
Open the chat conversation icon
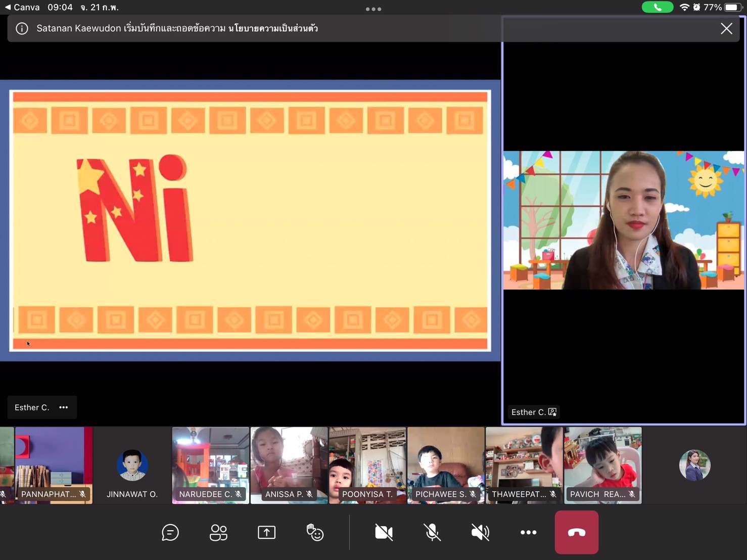click(x=170, y=532)
